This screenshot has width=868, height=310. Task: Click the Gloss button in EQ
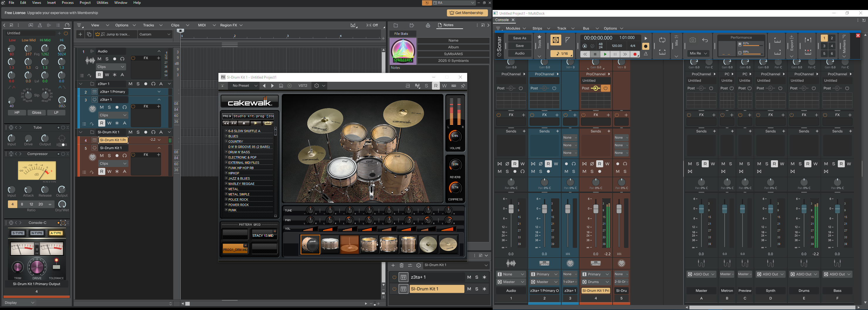click(37, 113)
